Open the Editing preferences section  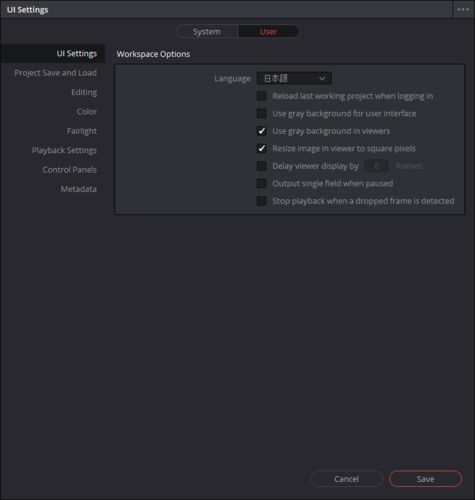[x=84, y=92]
